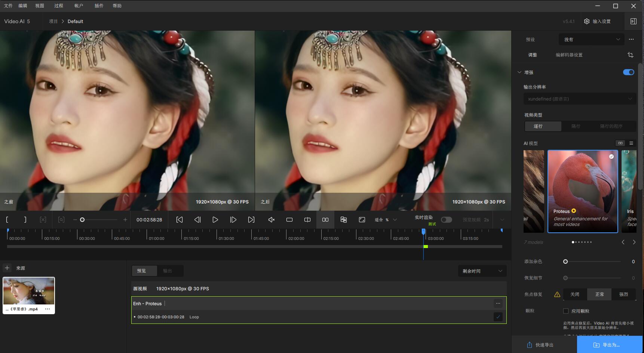Click the 添加杂色 noise slider handle

click(x=565, y=261)
